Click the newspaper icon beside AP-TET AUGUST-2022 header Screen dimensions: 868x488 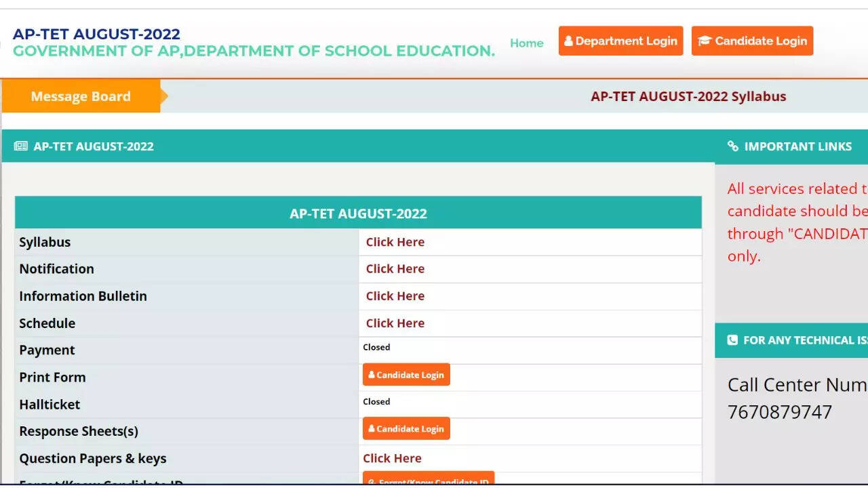coord(21,146)
